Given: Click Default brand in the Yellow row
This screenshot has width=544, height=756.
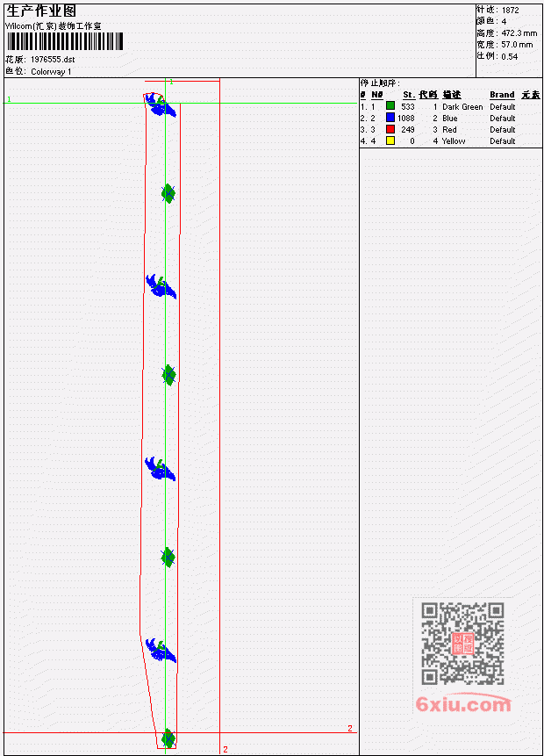Looking at the screenshot, I should 503,140.
